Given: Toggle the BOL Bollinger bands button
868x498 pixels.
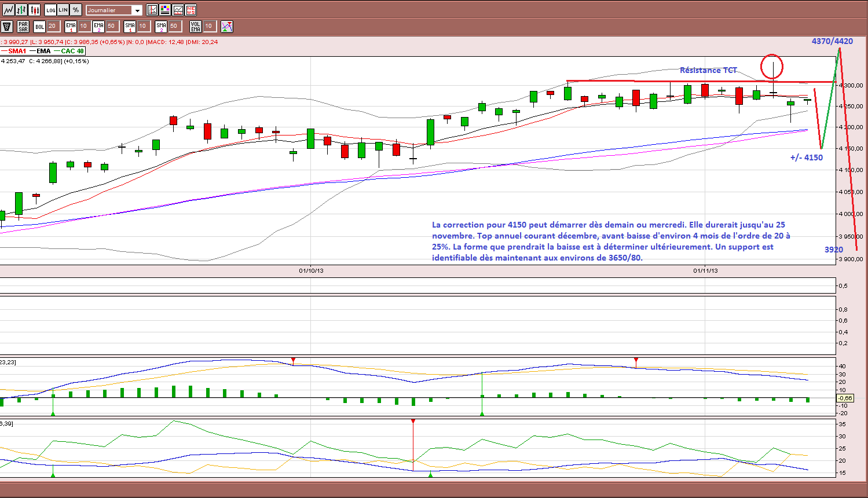Looking at the screenshot, I should point(39,27).
